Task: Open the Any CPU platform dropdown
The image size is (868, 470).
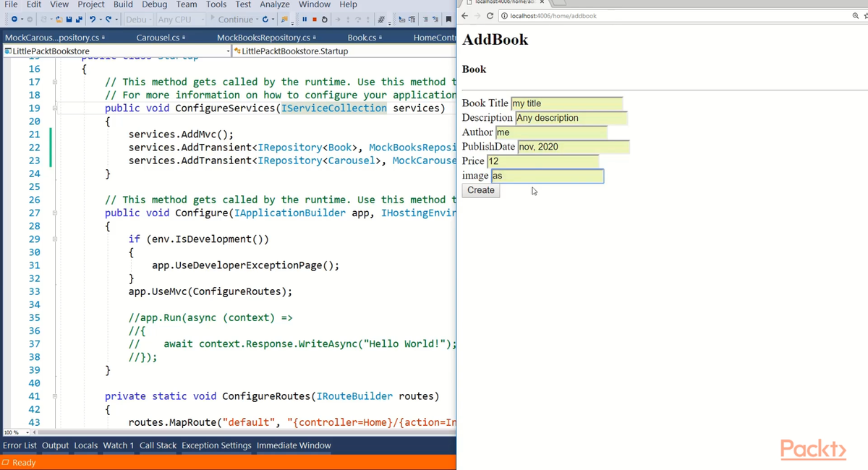Action: pyautogui.click(x=181, y=20)
